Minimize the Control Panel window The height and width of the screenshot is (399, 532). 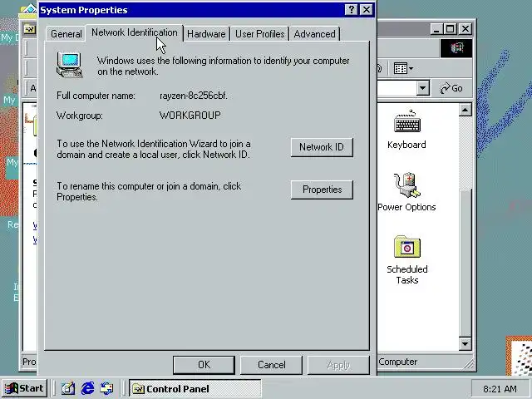[x=437, y=29]
